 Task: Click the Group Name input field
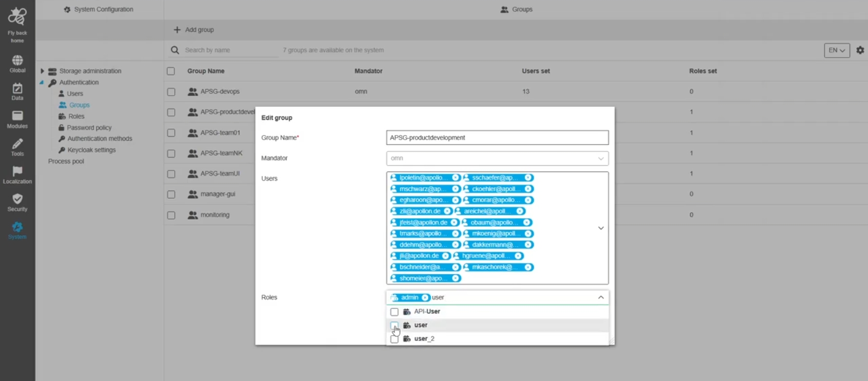tap(497, 138)
